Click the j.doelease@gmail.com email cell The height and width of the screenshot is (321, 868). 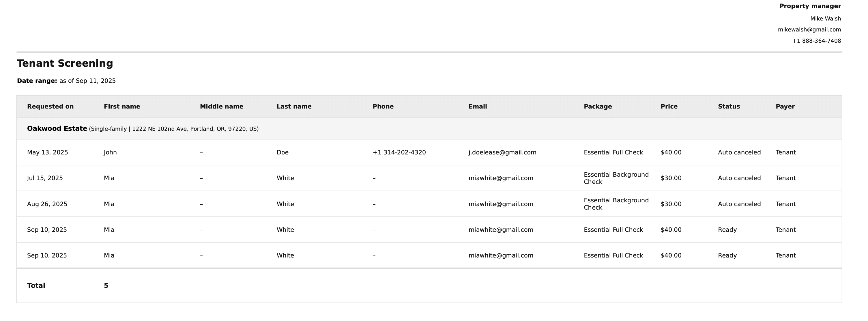pos(502,152)
